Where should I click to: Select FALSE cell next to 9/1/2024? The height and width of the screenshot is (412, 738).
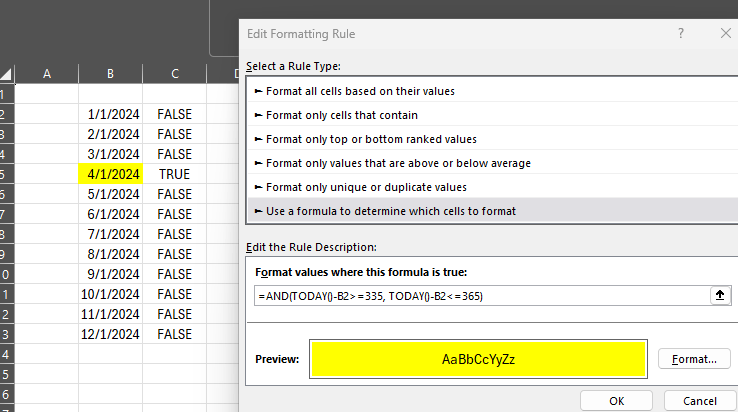pyautogui.click(x=175, y=274)
